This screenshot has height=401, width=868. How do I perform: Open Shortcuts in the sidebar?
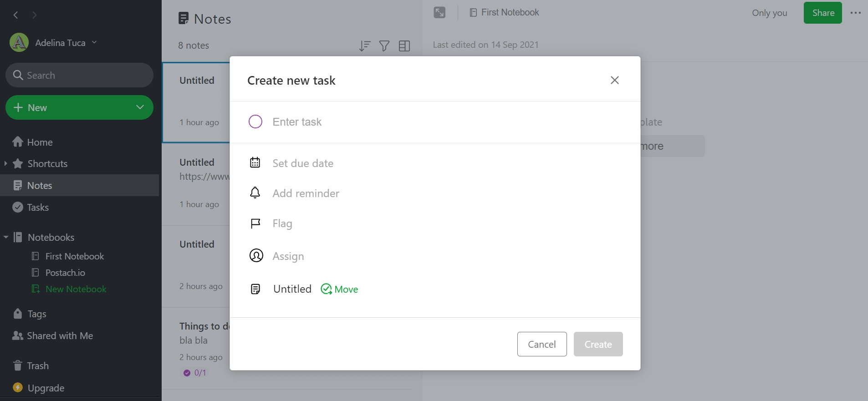(x=47, y=163)
